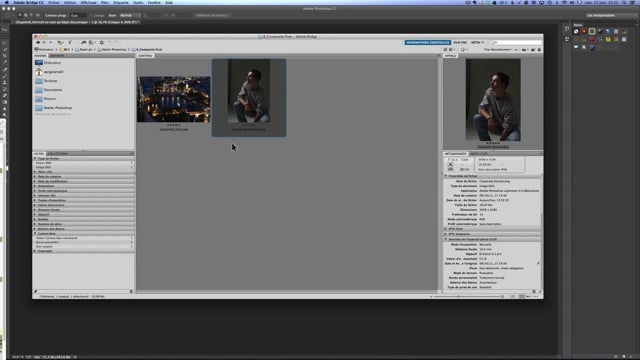Switch to thumbnails view at bottom right
This screenshot has height=360, width=640.
point(522,297)
